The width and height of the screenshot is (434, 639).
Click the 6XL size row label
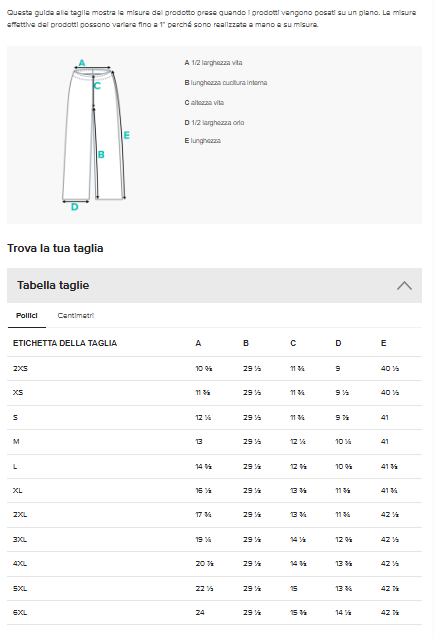(20, 613)
